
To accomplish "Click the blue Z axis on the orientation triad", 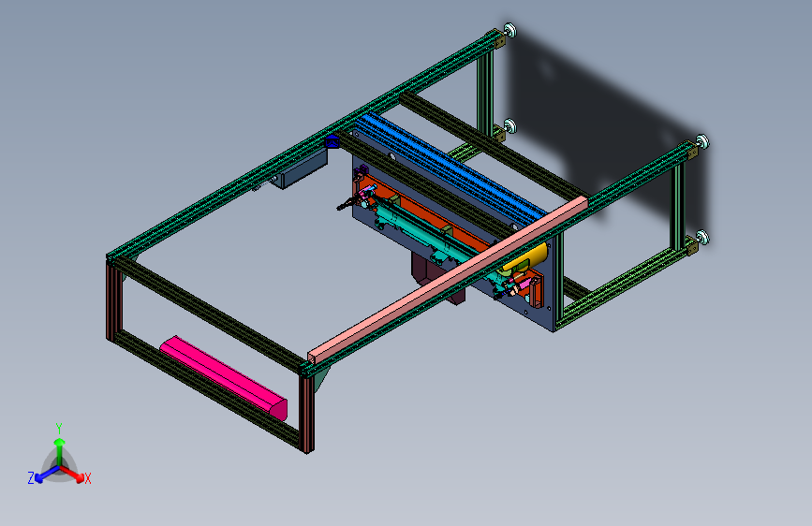I will coord(46,474).
